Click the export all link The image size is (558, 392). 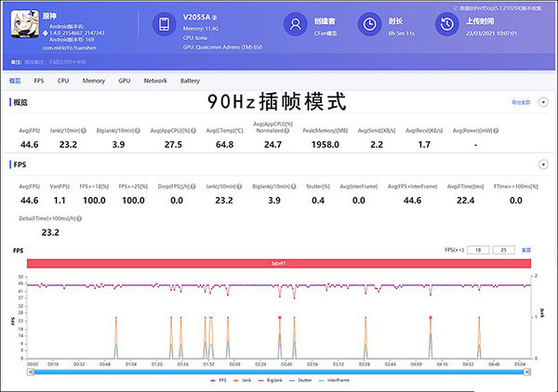521,101
